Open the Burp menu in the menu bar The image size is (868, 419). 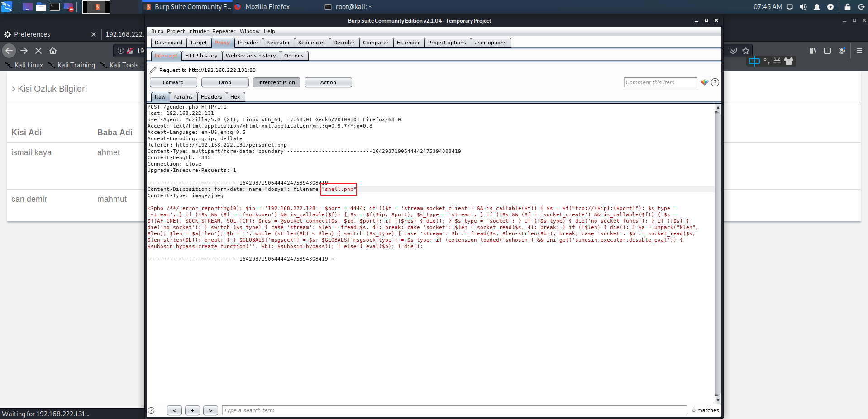point(157,31)
